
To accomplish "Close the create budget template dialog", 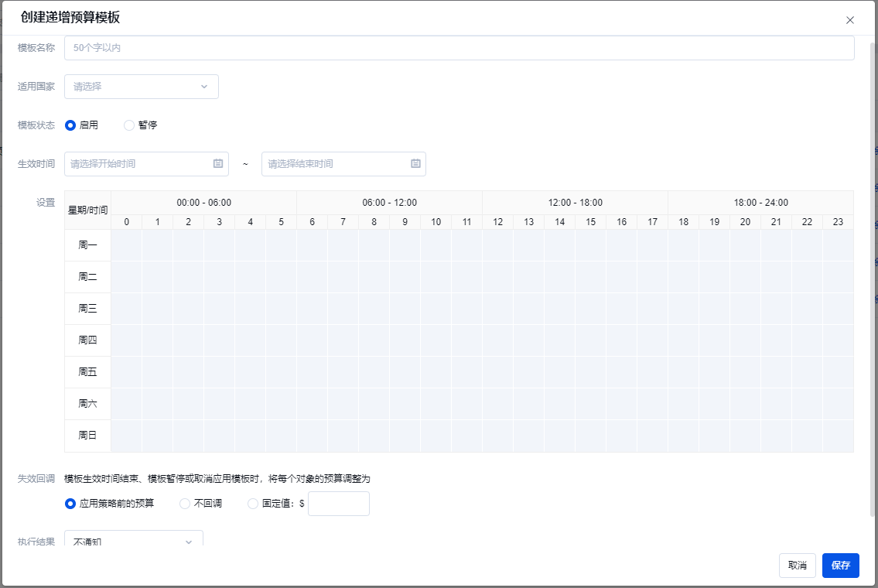I will [849, 20].
